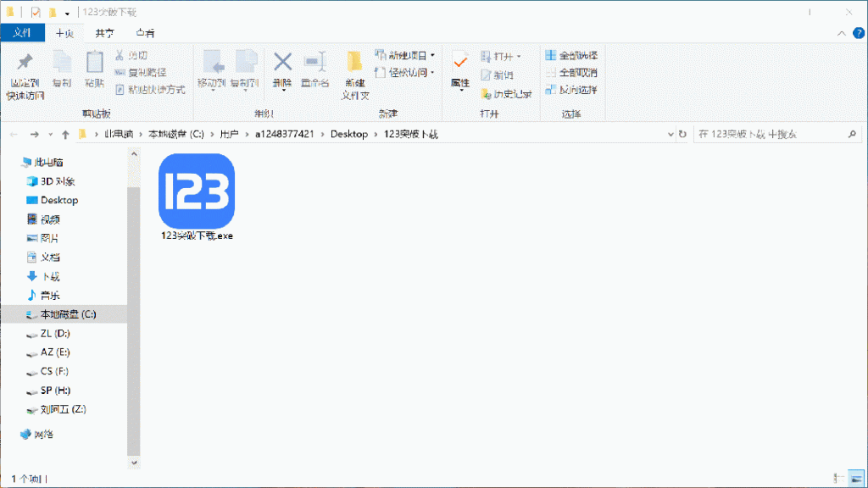Viewport: 868px width, 488px height.
Task: Switch to the Home ribbon tab
Action: pyautogui.click(x=64, y=33)
